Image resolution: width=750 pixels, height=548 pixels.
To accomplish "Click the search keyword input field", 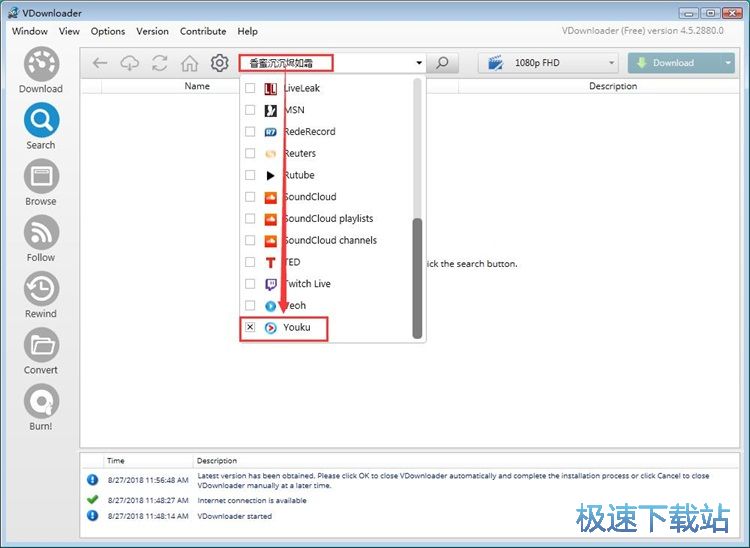I will [328, 63].
